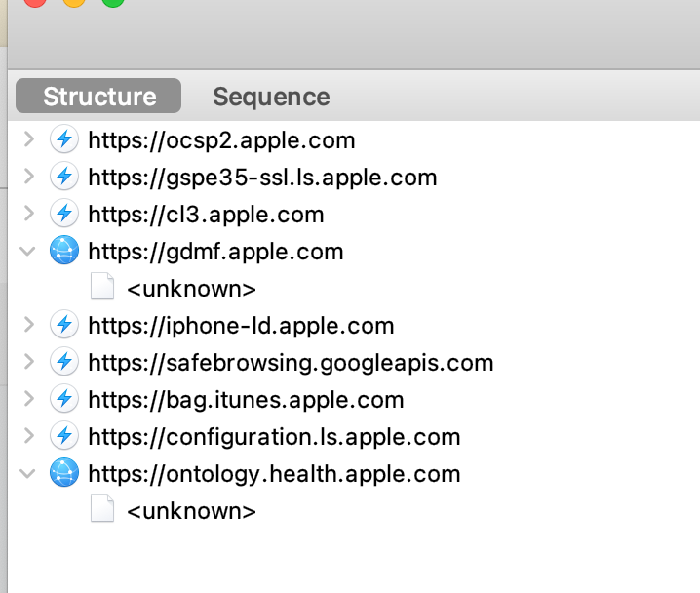The height and width of the screenshot is (593, 700).
Task: Click lightning icon beside safebrowsing.googleapis.com
Action: pos(64,362)
